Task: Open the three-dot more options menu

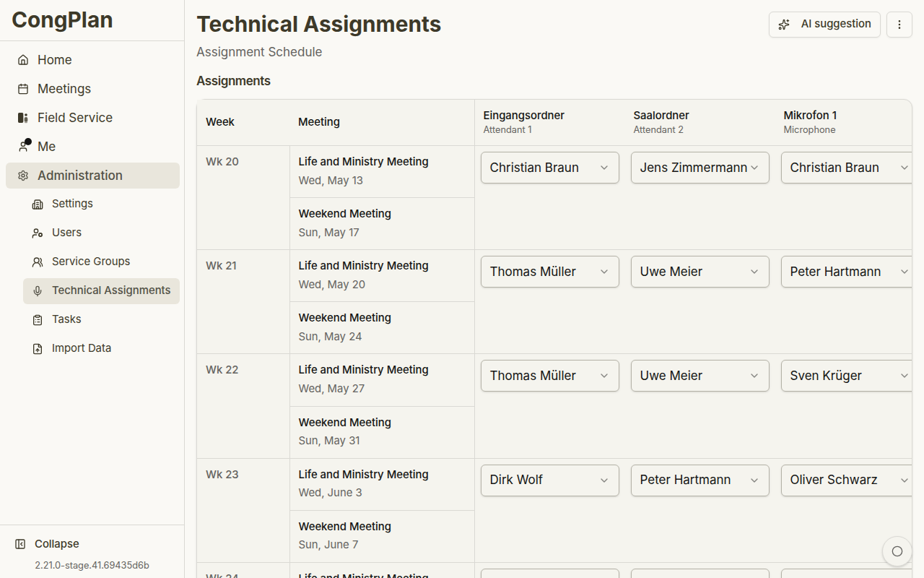Action: 899,25
